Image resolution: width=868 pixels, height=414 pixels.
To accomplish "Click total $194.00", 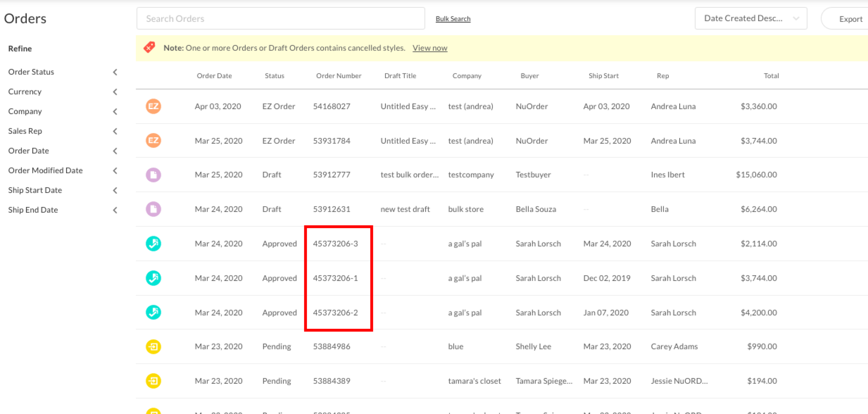I will (x=762, y=381).
